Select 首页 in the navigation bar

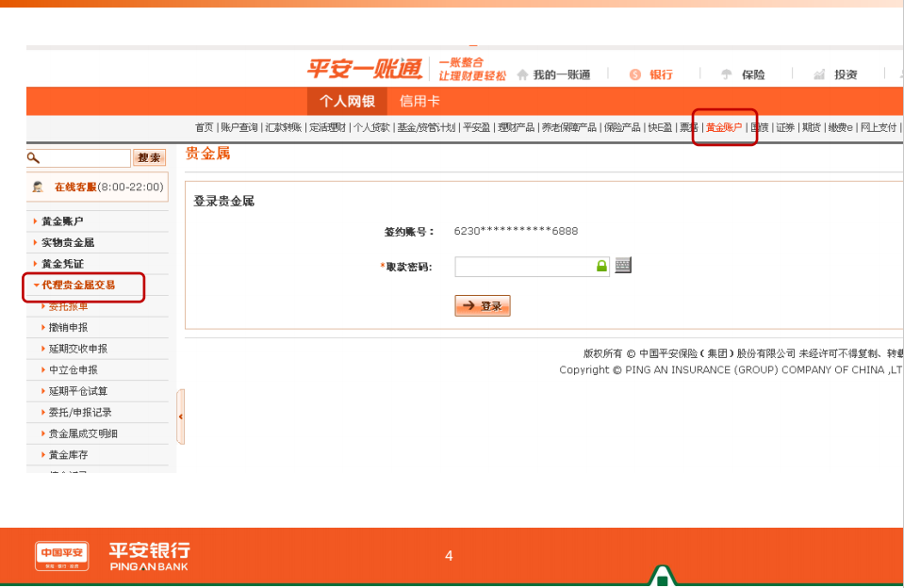click(x=205, y=127)
